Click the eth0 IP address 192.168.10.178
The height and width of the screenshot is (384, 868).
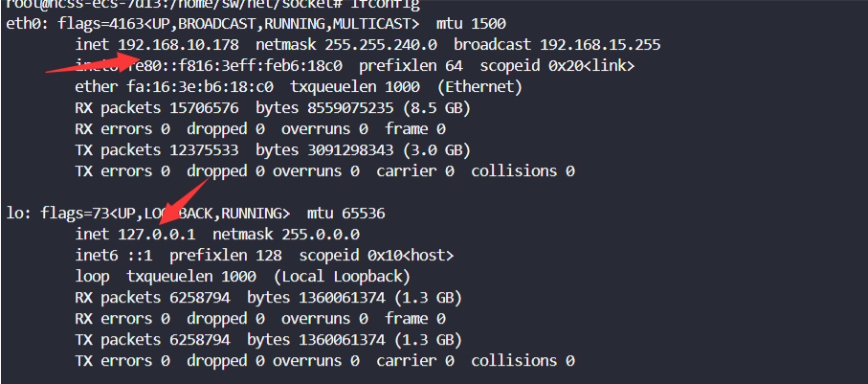[x=178, y=45]
